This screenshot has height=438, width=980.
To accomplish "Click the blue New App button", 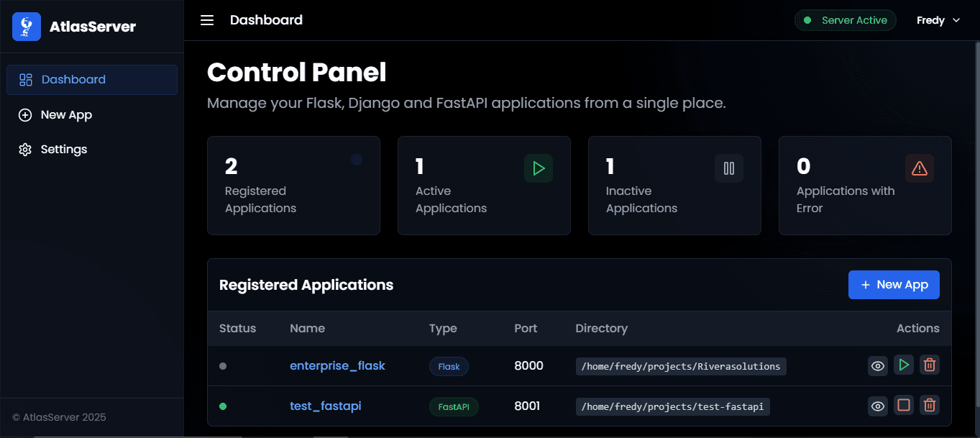I will tap(894, 285).
